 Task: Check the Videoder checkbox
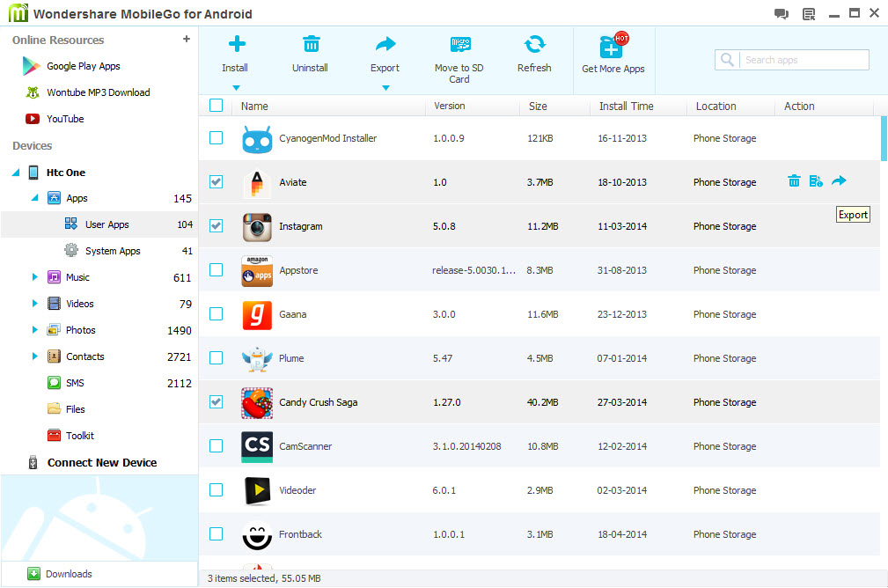pyautogui.click(x=216, y=490)
